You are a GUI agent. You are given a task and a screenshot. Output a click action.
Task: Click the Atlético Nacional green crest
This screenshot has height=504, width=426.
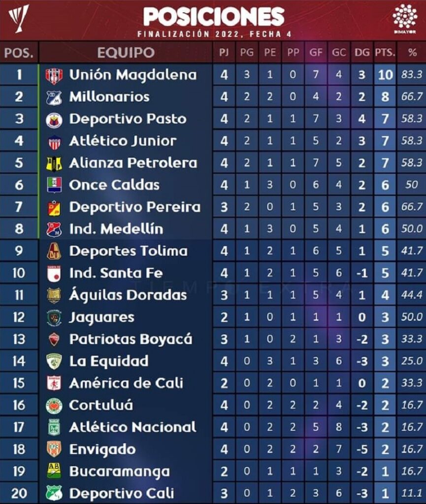[54, 427]
